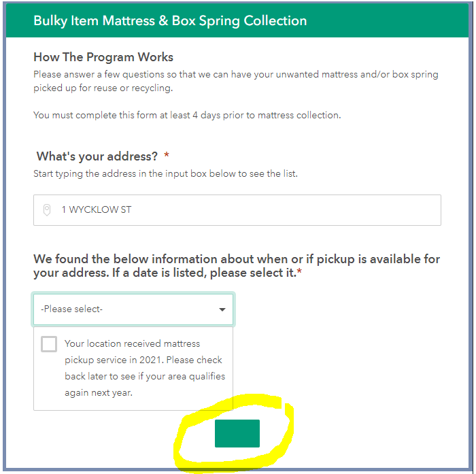The image size is (476, 474).
Task: Click the "picked up for reuse or recycling" text
Action: coord(103,88)
